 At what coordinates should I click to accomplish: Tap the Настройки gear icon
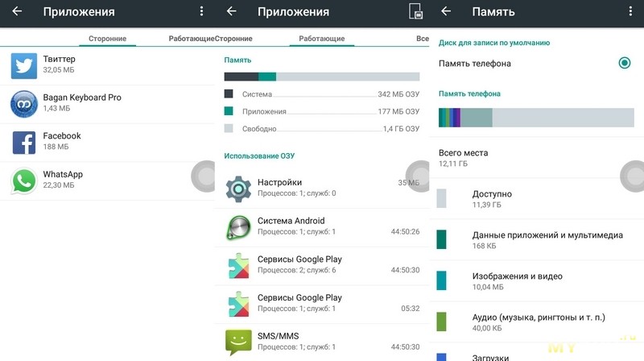[238, 189]
